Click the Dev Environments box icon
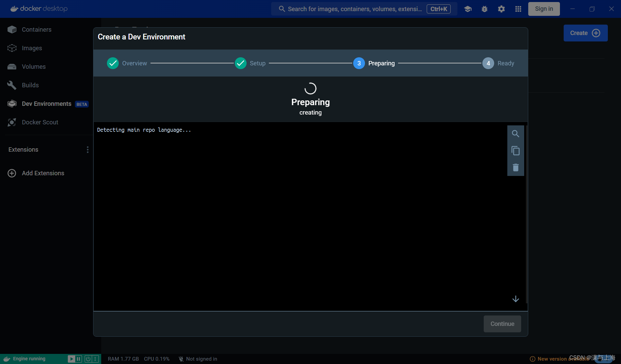 12,104
